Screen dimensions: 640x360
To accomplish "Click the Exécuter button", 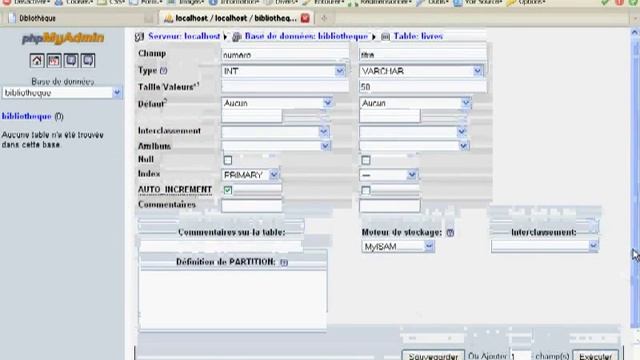I will 596,356.
